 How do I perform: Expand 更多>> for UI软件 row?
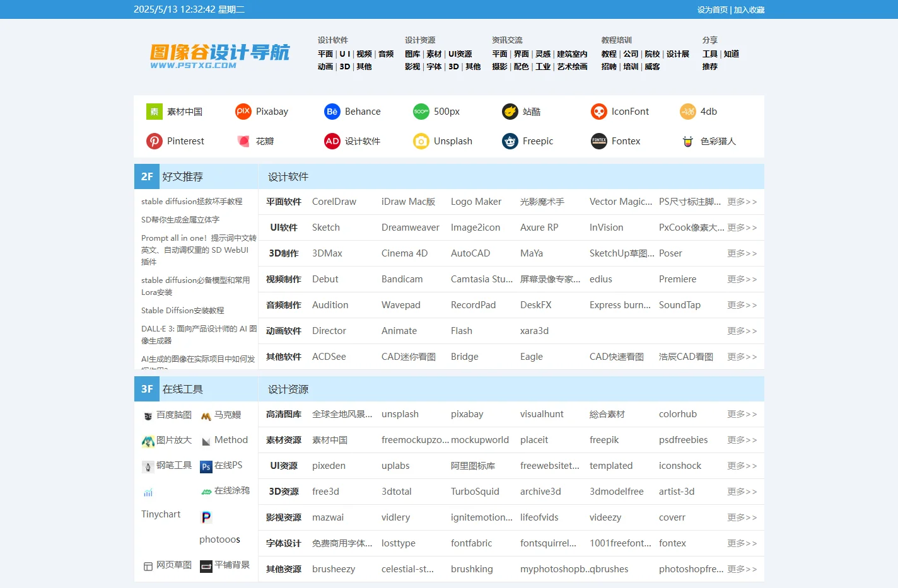(742, 228)
